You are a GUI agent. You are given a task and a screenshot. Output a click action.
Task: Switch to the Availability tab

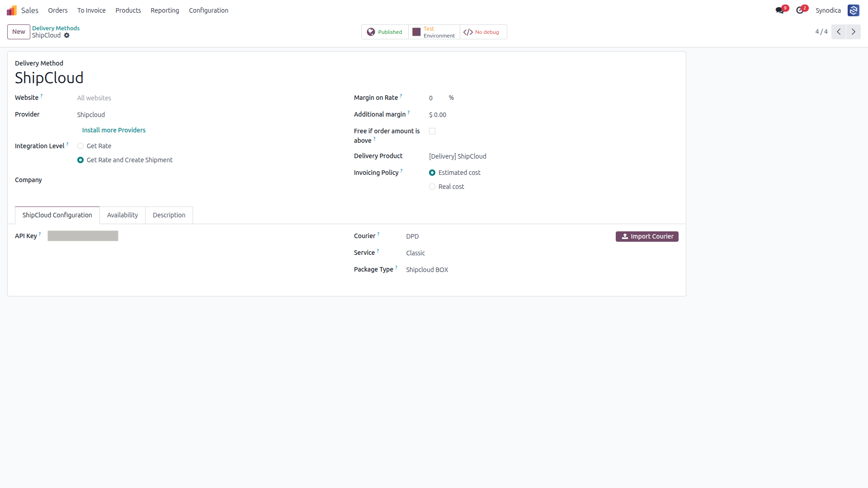click(123, 215)
